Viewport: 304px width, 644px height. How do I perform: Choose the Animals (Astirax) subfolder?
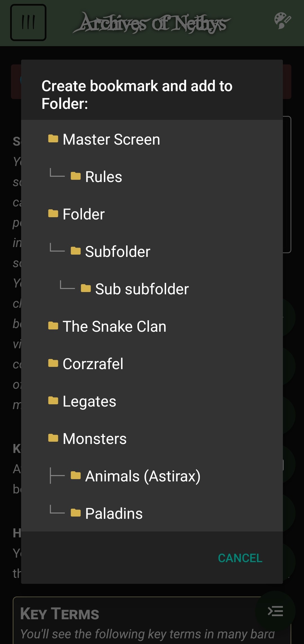[x=143, y=476]
